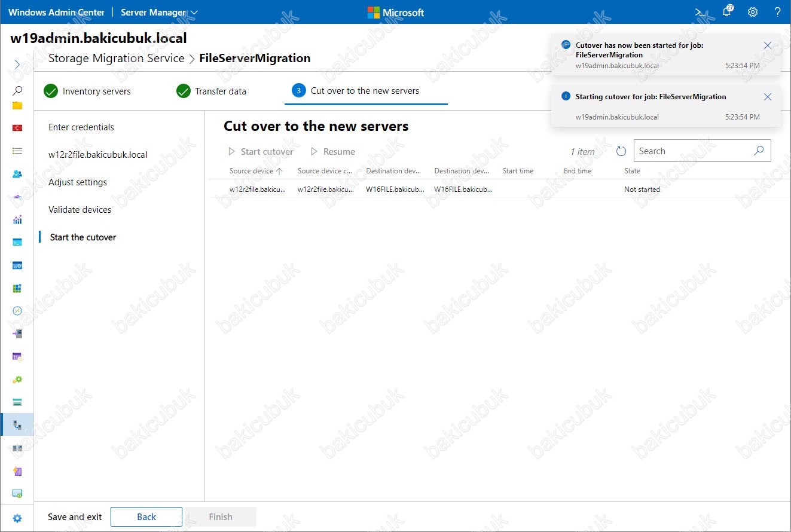The width and height of the screenshot is (791, 532).
Task: Sort by Source device column
Action: click(256, 171)
